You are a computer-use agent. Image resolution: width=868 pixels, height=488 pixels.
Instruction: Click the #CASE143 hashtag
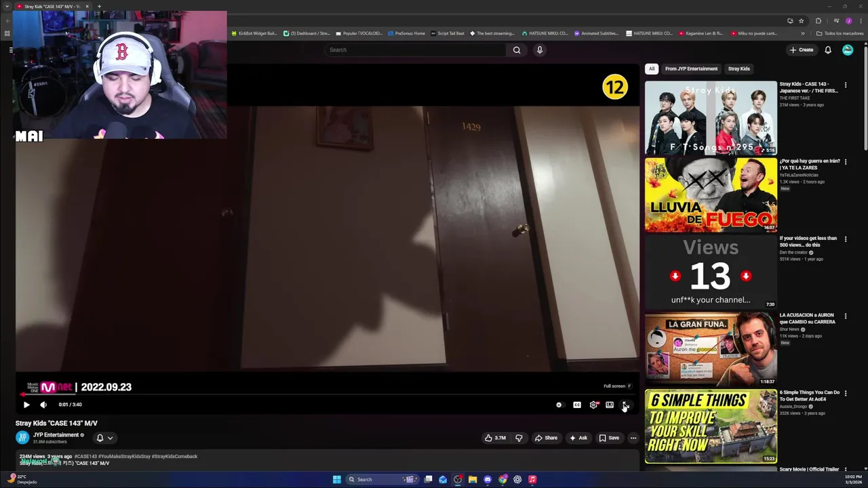pyautogui.click(x=85, y=456)
